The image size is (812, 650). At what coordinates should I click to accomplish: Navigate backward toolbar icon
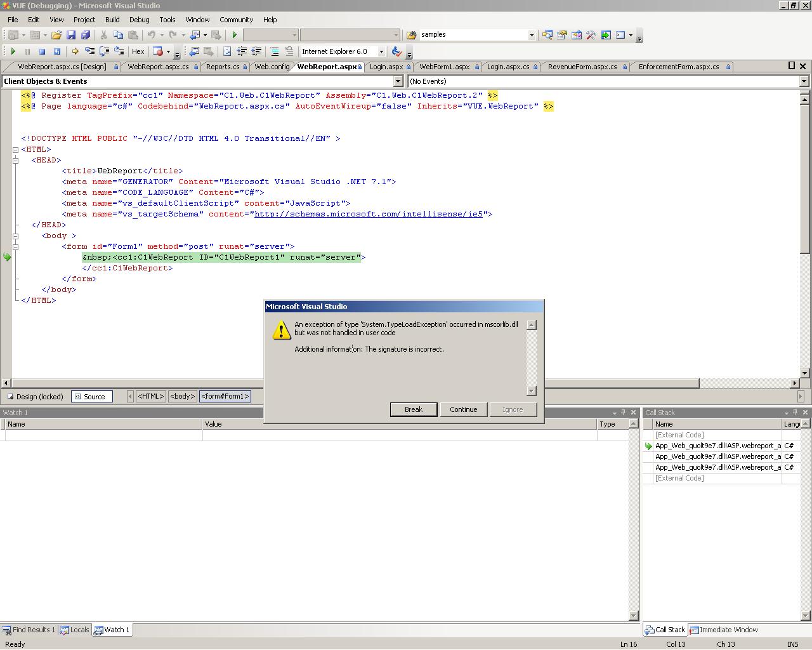coord(195,35)
